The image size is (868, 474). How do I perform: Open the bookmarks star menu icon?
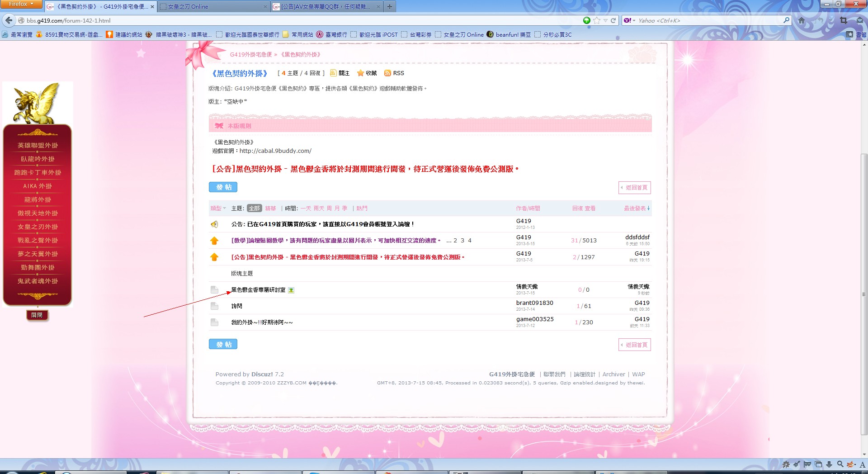pyautogui.click(x=850, y=34)
